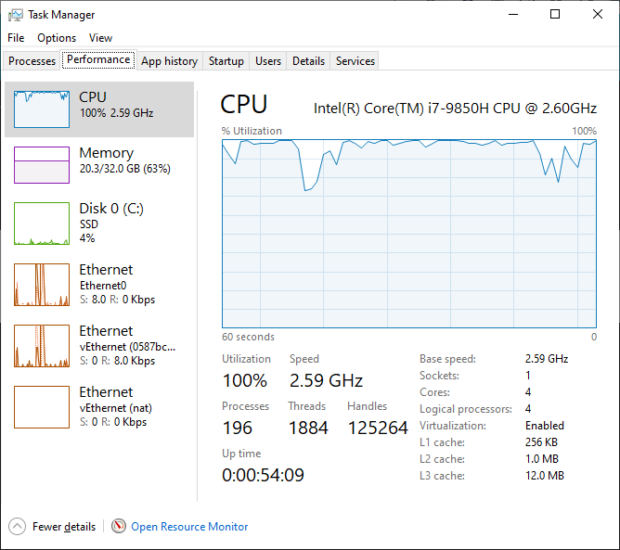Show the Services tab
The image size is (620, 550).
click(x=355, y=61)
